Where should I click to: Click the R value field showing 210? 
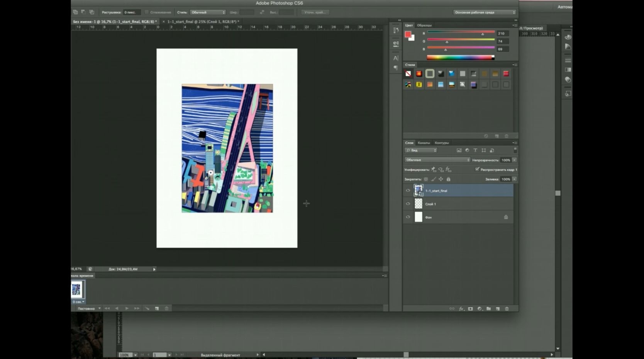503,34
